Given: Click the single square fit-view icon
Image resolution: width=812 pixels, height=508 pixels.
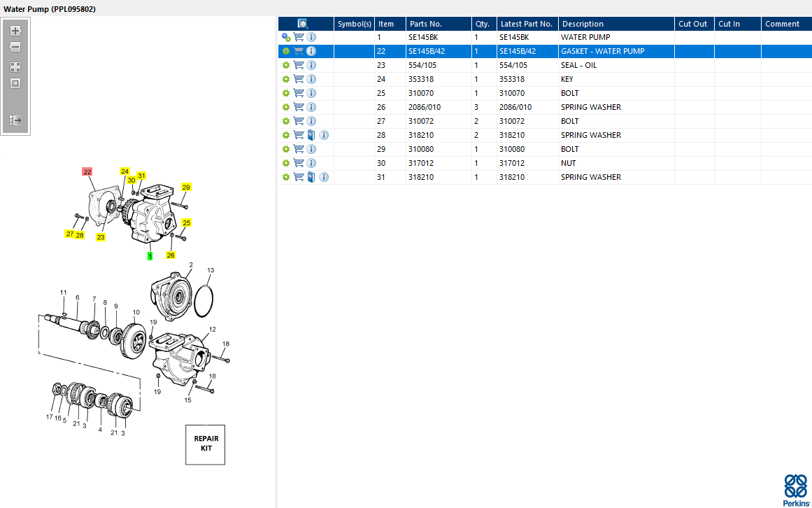Looking at the screenshot, I should (15, 83).
